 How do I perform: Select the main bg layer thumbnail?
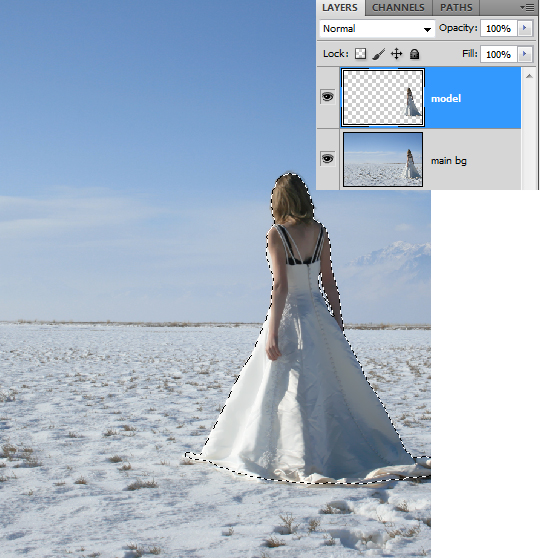coord(383,159)
